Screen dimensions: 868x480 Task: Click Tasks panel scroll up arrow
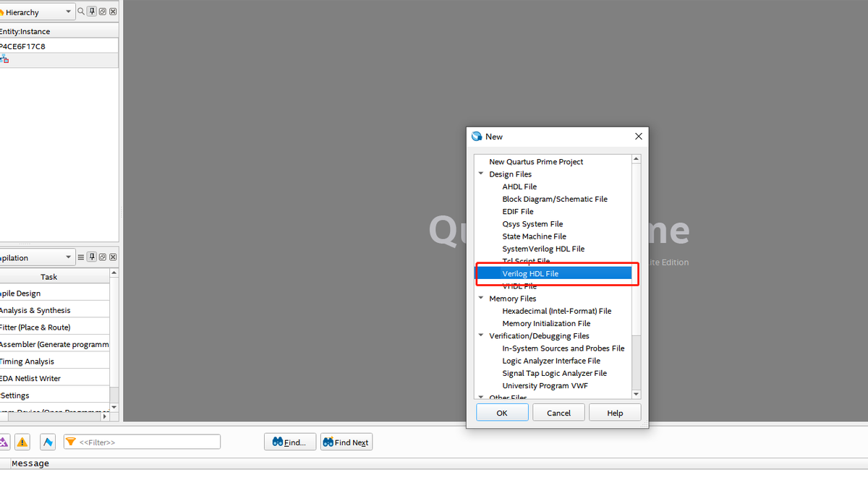pos(114,273)
